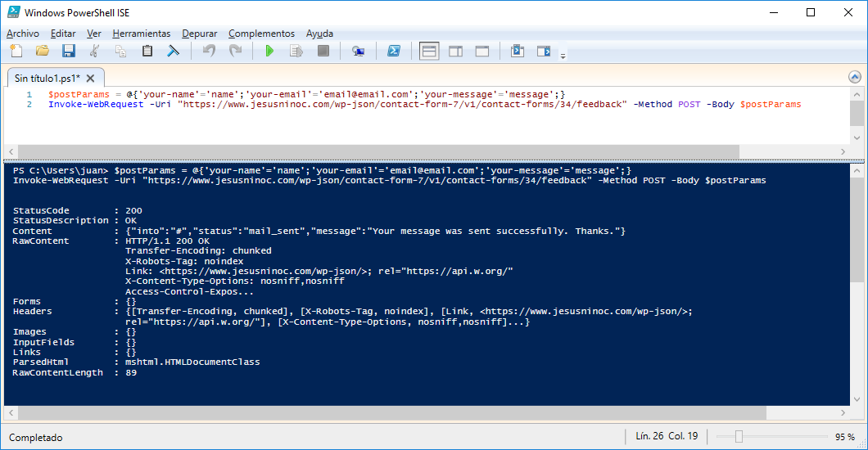
Task: Click StatusCode value 200 in console
Action: coord(134,210)
